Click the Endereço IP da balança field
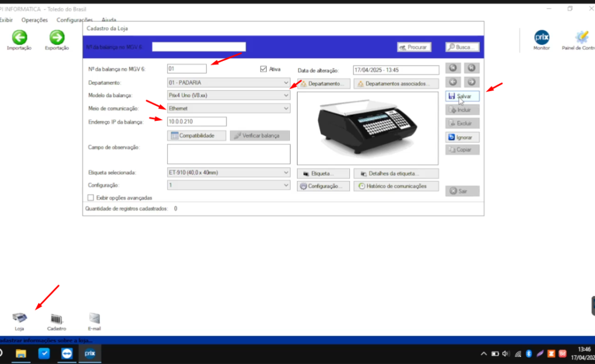 click(196, 121)
